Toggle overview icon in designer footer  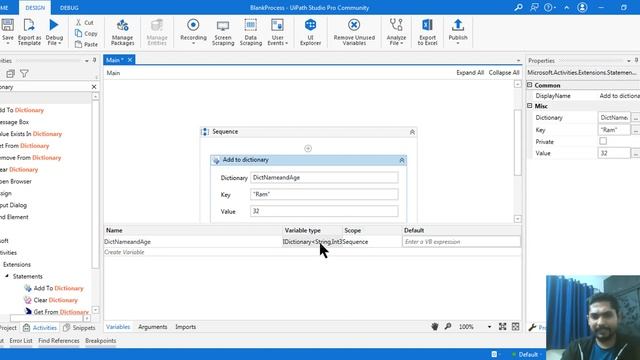click(516, 327)
